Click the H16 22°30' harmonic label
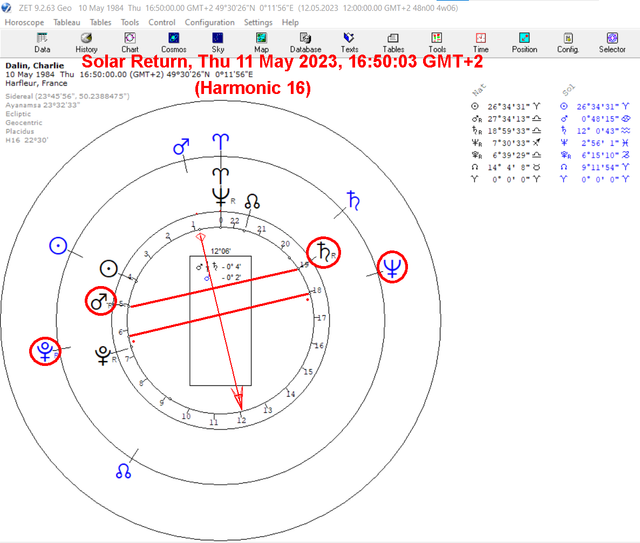Image resolution: width=640 pixels, height=543 pixels. point(27,140)
